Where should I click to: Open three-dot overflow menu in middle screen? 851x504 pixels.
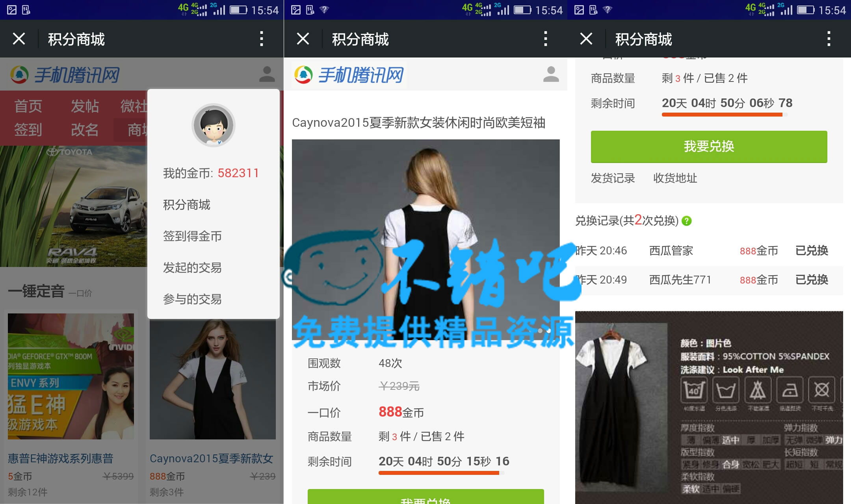click(x=545, y=39)
